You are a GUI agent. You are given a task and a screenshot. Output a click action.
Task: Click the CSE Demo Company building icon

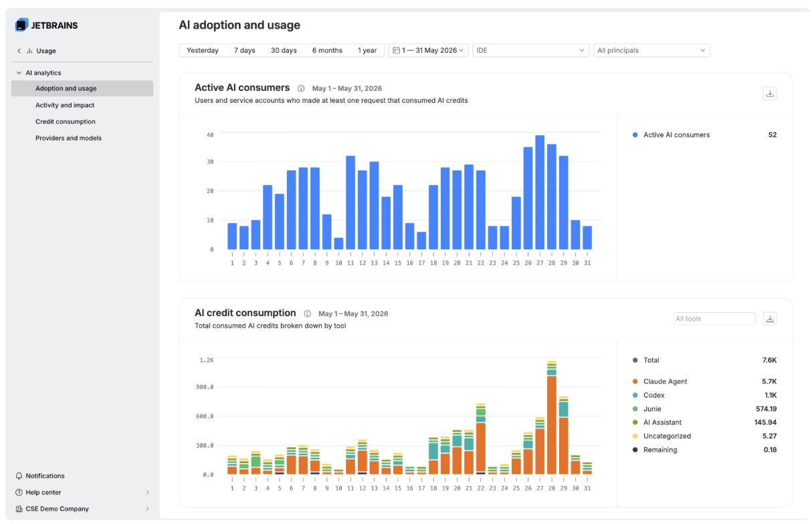(19, 509)
